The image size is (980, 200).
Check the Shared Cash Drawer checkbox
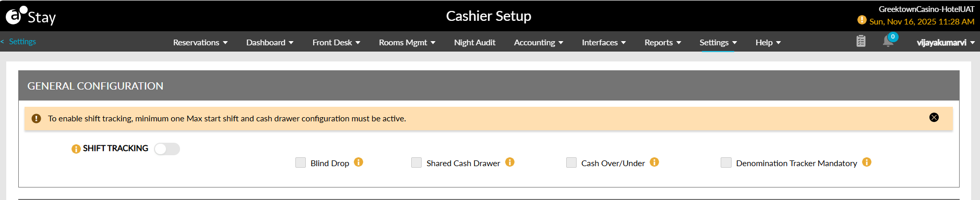point(416,162)
